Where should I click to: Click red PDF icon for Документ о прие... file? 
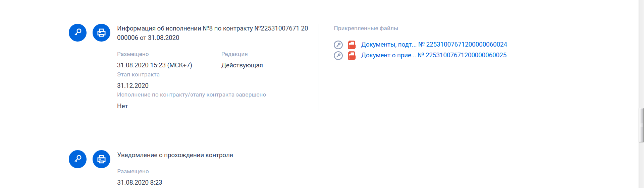352,55
